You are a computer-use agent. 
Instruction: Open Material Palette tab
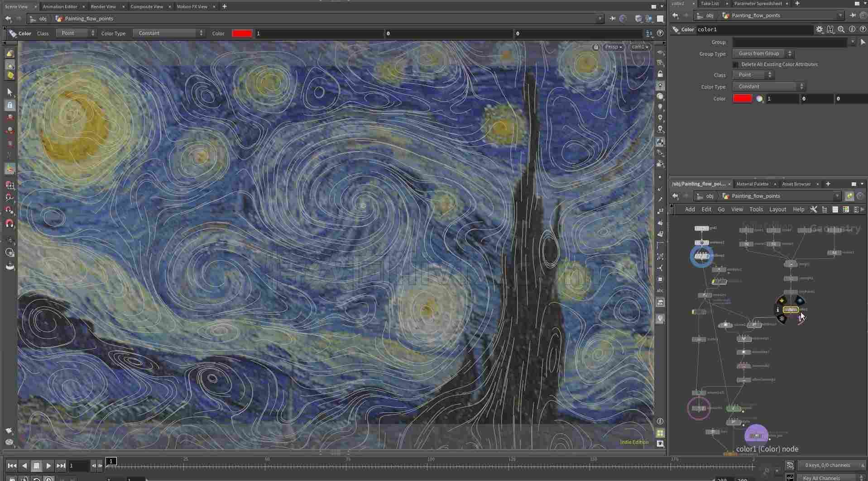[752, 184]
